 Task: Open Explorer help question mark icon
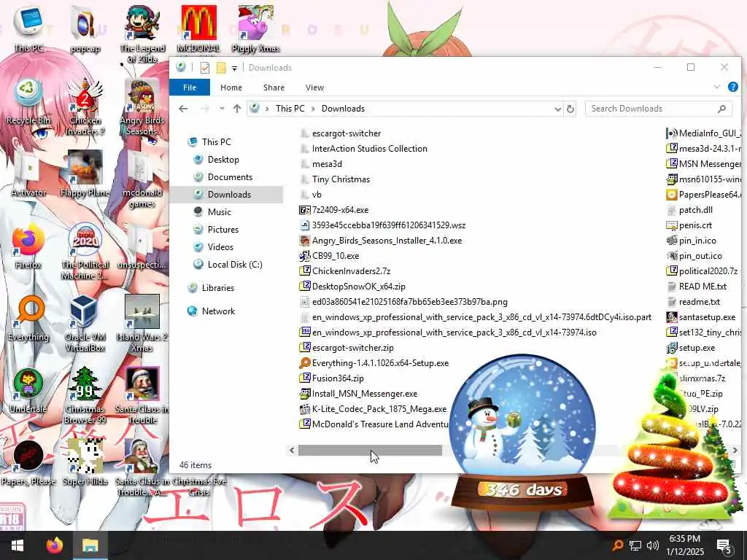coord(732,87)
